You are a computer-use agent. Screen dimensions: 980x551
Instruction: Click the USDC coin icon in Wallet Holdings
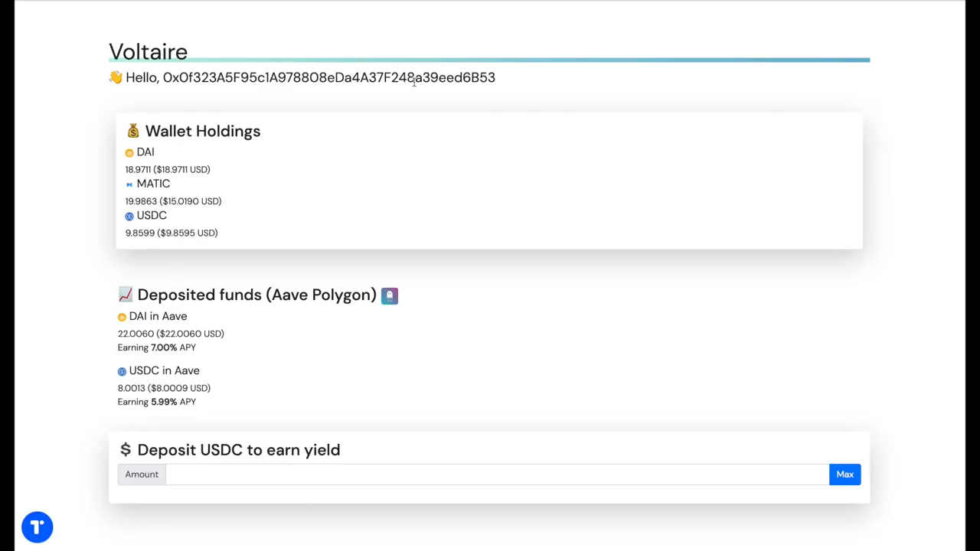tap(129, 217)
